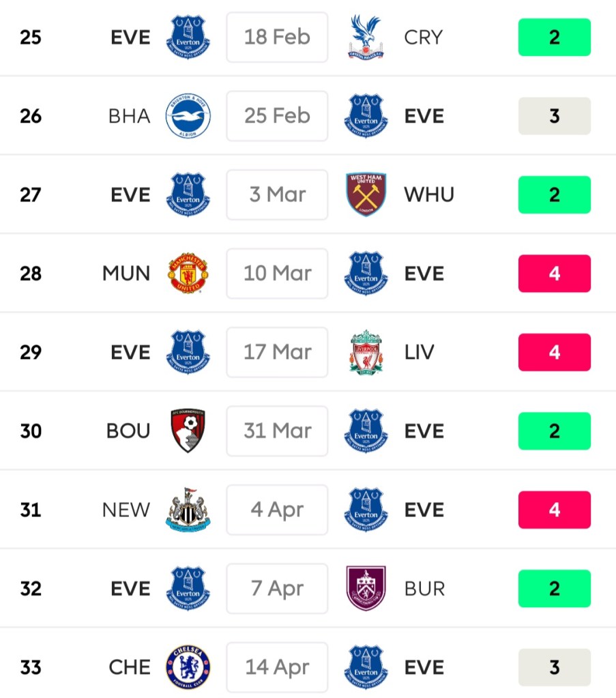The width and height of the screenshot is (616, 698).
Task: Select the 31 Mar fixture date box
Action: (x=277, y=431)
